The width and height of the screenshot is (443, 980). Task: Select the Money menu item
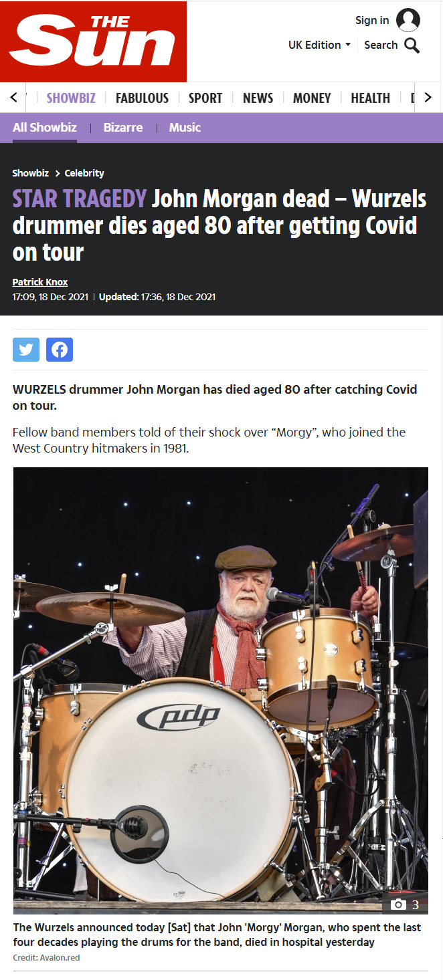[312, 98]
